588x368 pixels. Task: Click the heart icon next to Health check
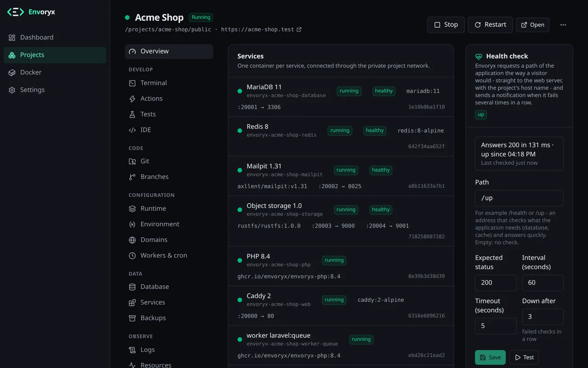click(x=479, y=56)
